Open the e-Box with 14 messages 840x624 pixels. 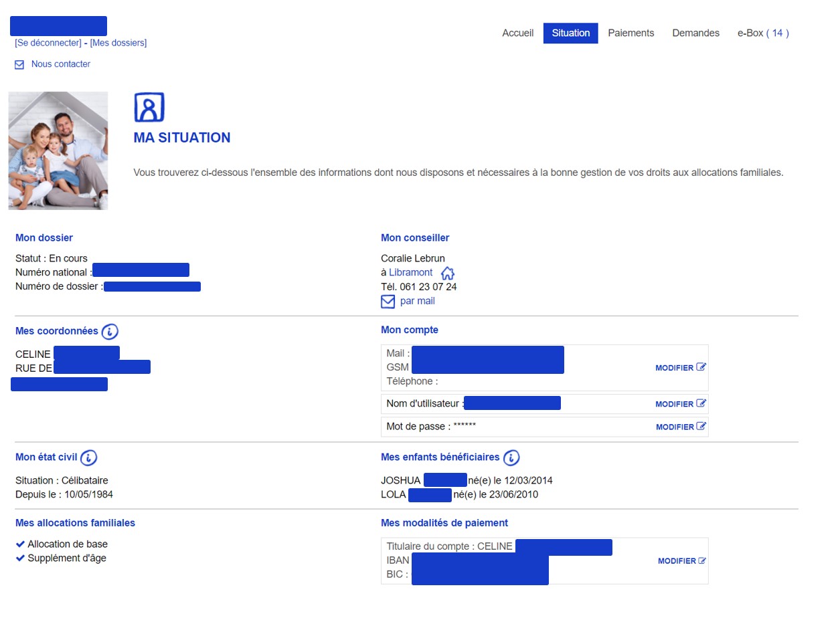[x=763, y=33]
